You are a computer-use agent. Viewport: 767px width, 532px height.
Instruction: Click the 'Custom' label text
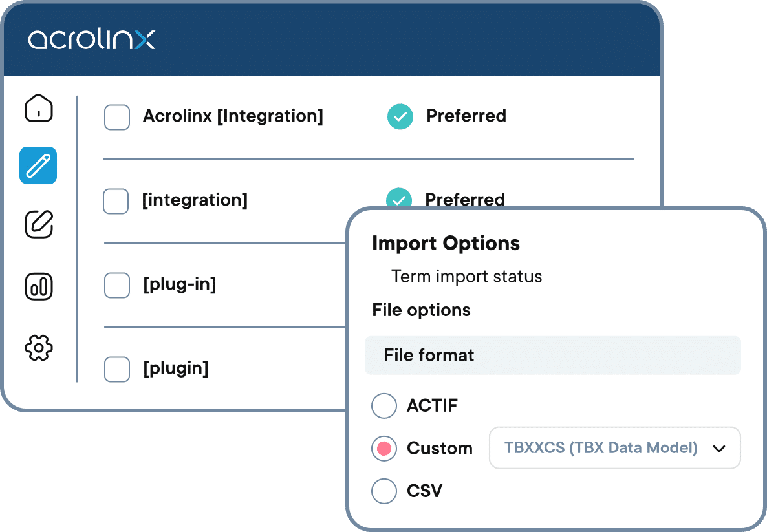point(440,449)
